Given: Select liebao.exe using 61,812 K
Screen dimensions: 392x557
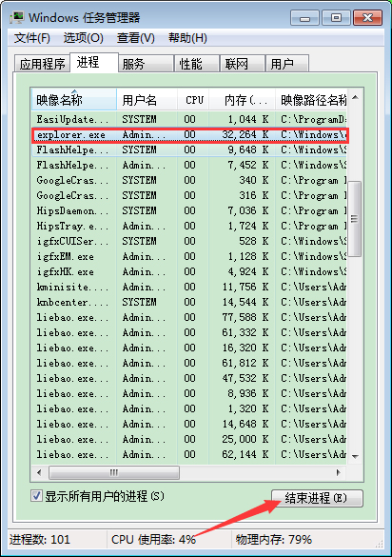Looking at the screenshot, I should [x=189, y=363].
